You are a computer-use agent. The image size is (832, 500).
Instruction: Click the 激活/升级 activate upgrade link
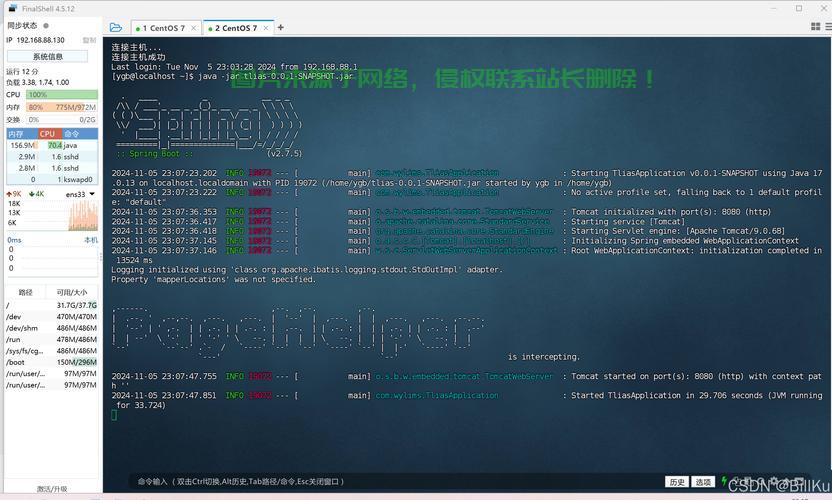pyautogui.click(x=51, y=489)
